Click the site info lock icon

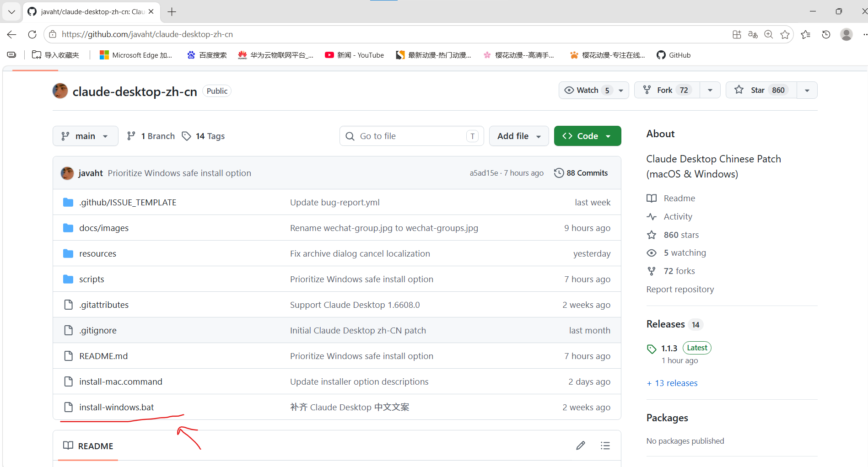click(x=53, y=34)
